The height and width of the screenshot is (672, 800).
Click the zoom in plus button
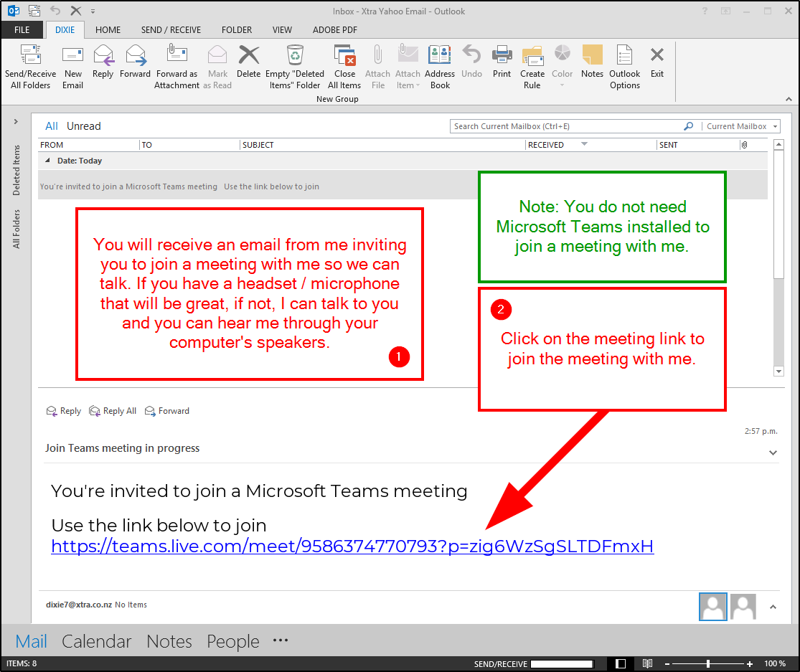[x=750, y=663]
